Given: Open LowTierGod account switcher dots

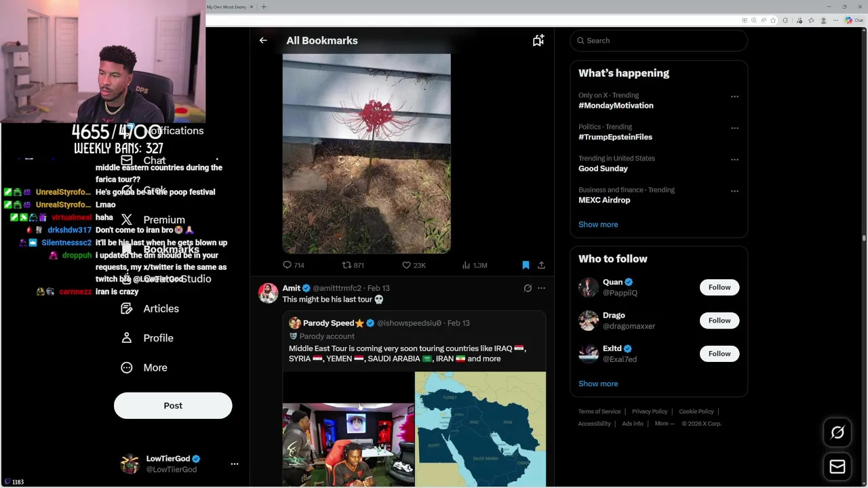Looking at the screenshot, I should pyautogui.click(x=235, y=464).
